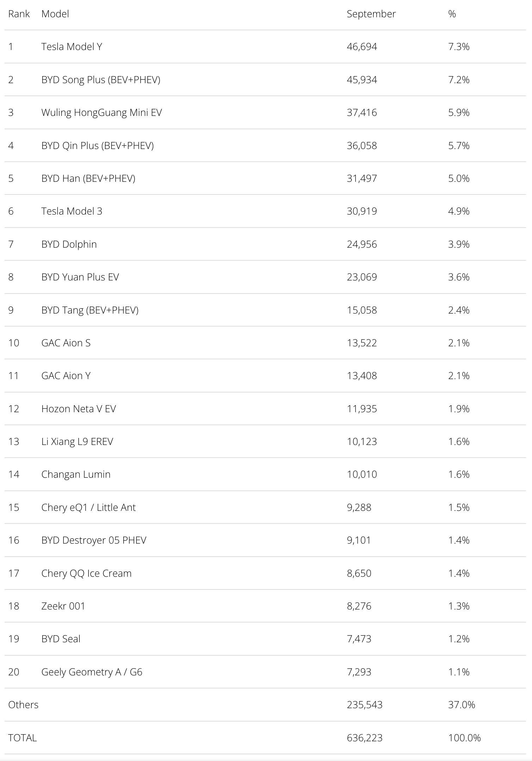532x761 pixels.
Task: Click the September column header
Action: (371, 14)
